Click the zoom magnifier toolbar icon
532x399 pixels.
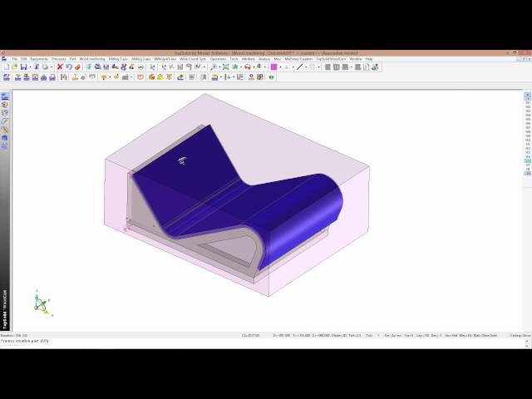point(214,66)
